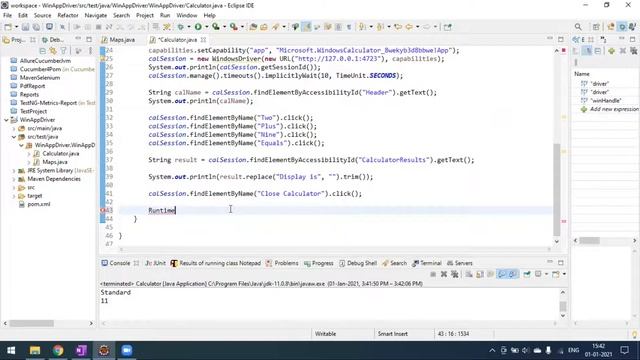Toggle Show Type Names in Expressions view
Screen dimensions: 640x360
point(576,51)
